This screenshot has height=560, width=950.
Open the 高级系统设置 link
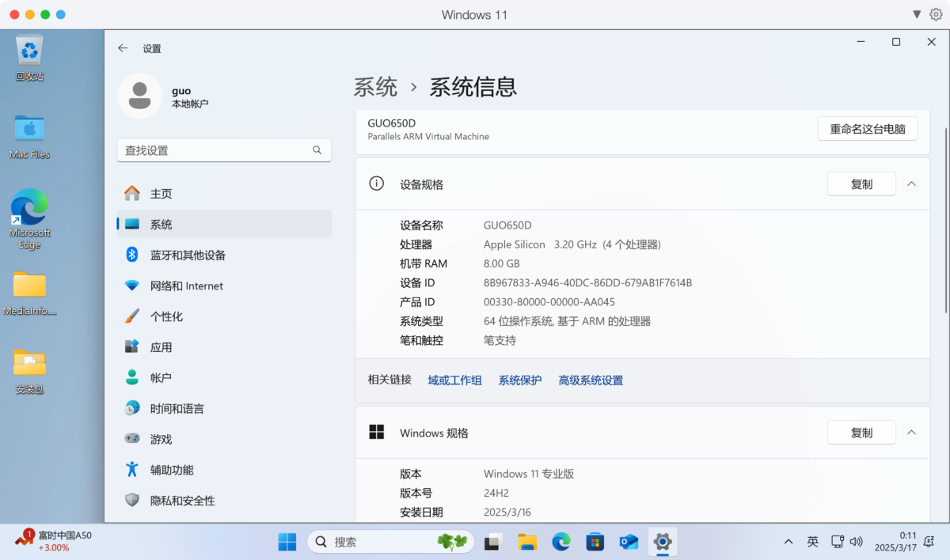tap(591, 380)
